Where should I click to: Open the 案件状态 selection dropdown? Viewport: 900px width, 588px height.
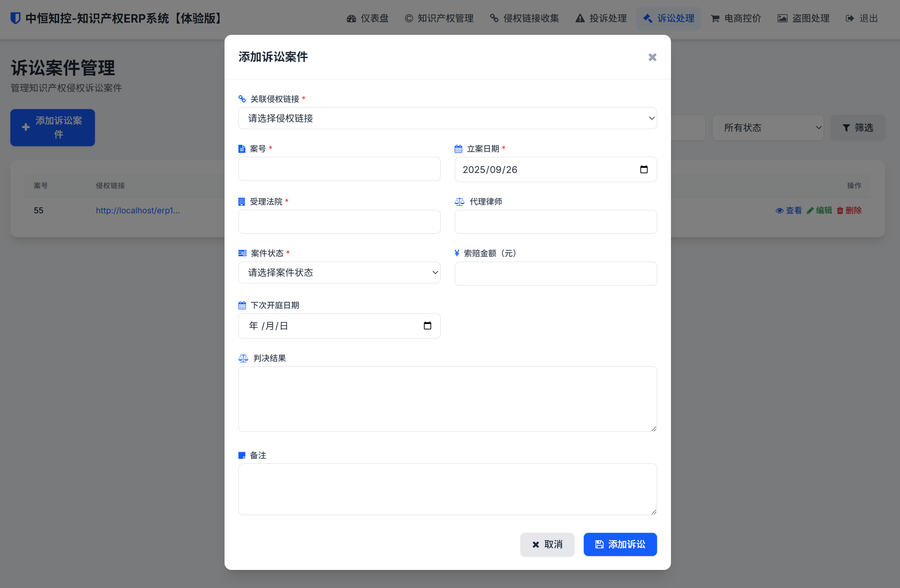[x=339, y=272]
